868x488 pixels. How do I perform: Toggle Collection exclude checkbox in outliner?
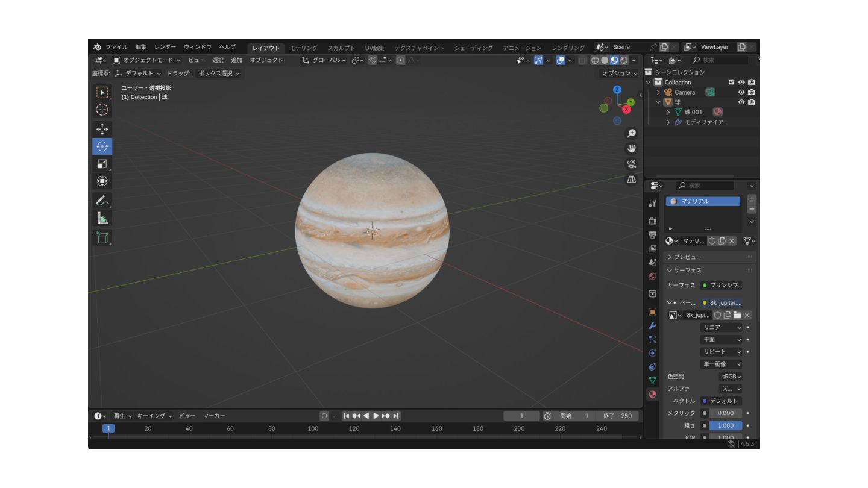(732, 82)
